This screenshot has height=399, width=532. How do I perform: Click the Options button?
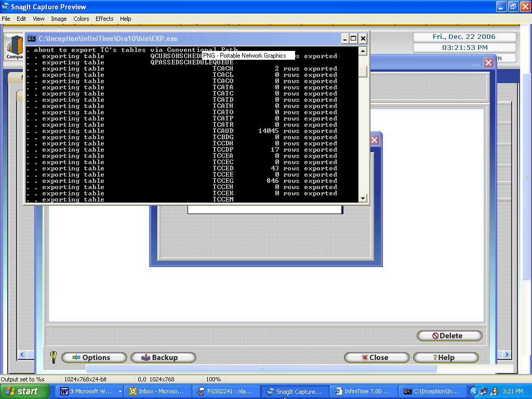coord(94,357)
